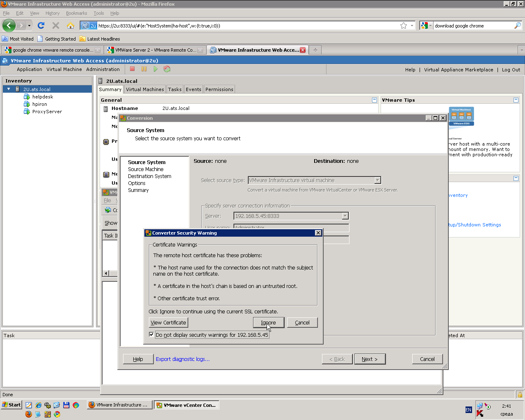Open a new Firefox tab
Image resolution: width=525 pixels, height=420 pixels.
[x=315, y=50]
